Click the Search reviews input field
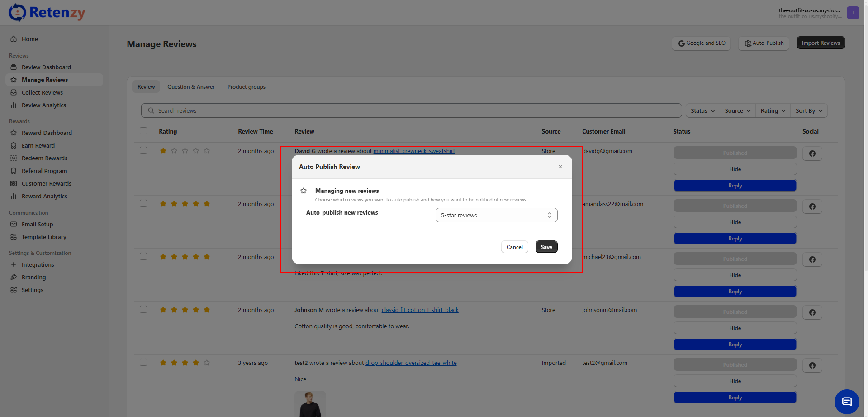Viewport: 868px width, 417px height. tap(411, 110)
